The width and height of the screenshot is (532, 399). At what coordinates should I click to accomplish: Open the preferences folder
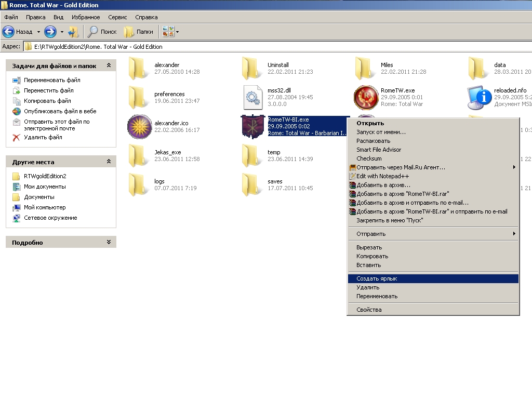pyautogui.click(x=139, y=97)
